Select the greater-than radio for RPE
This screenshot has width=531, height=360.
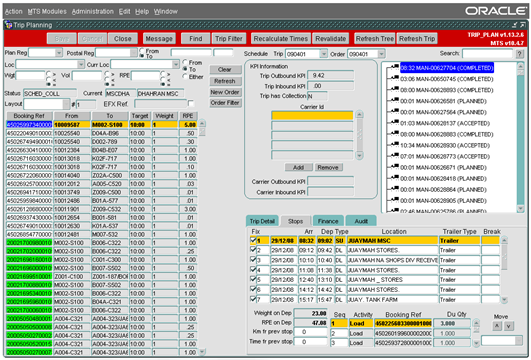tap(163, 73)
